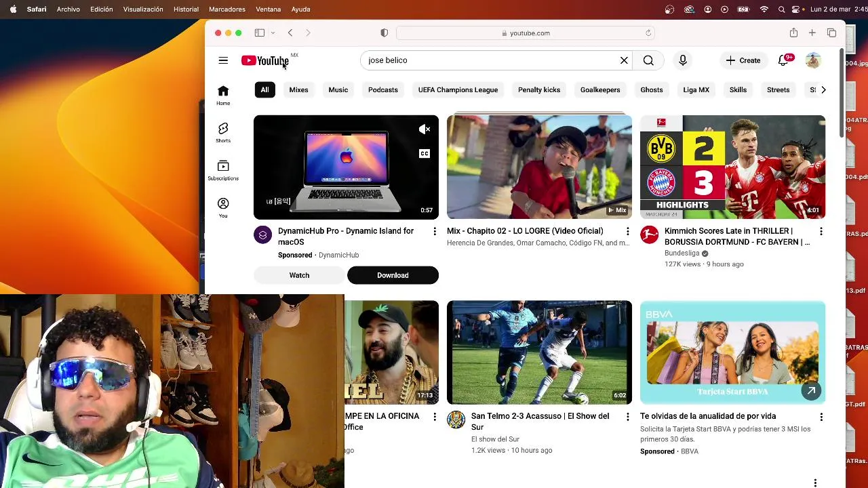Go to the YouTube home logo

pyautogui.click(x=265, y=60)
